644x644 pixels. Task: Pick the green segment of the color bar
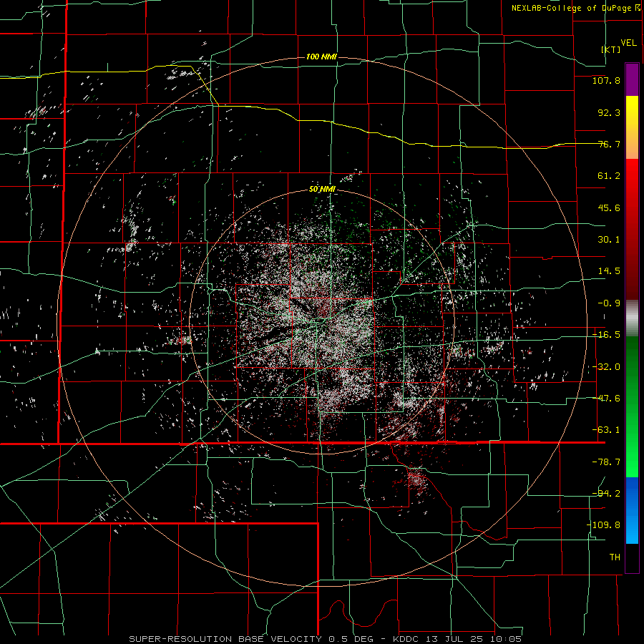click(x=632, y=406)
